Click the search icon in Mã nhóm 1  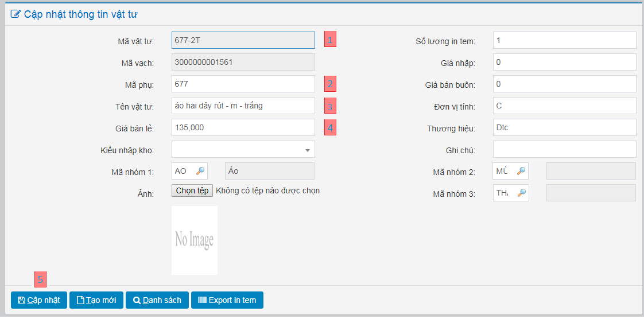click(x=200, y=171)
